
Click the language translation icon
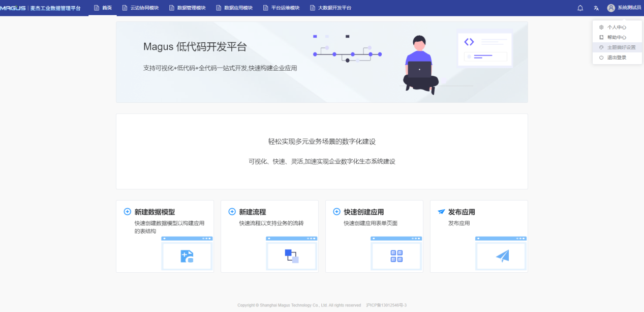pos(596,8)
